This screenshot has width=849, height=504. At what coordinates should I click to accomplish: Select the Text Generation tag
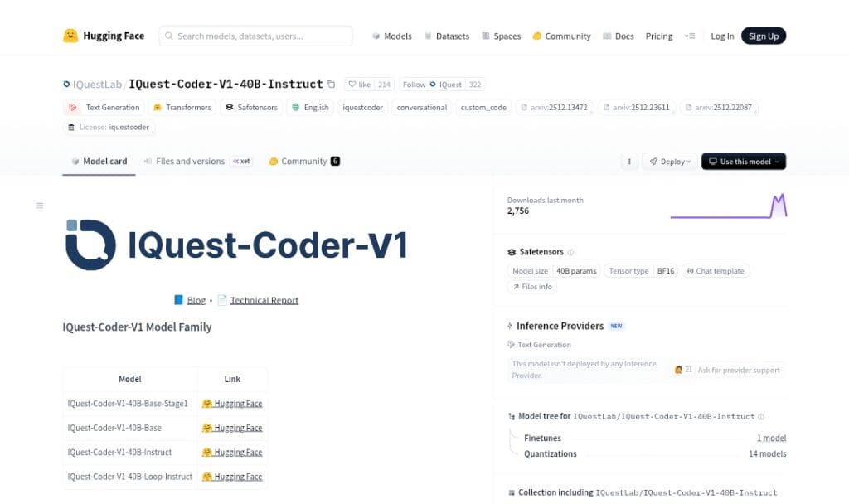pyautogui.click(x=104, y=107)
